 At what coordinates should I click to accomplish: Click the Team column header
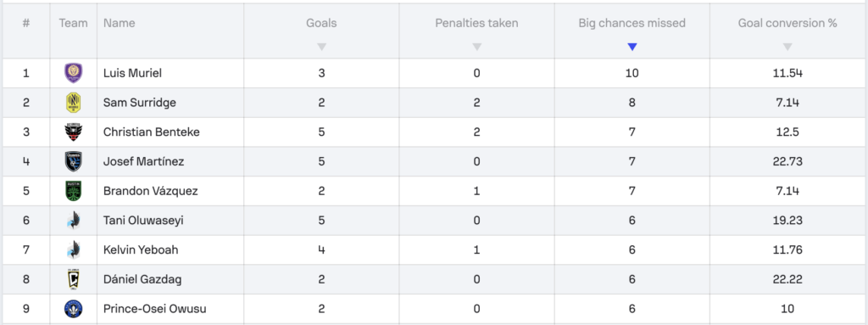73,23
